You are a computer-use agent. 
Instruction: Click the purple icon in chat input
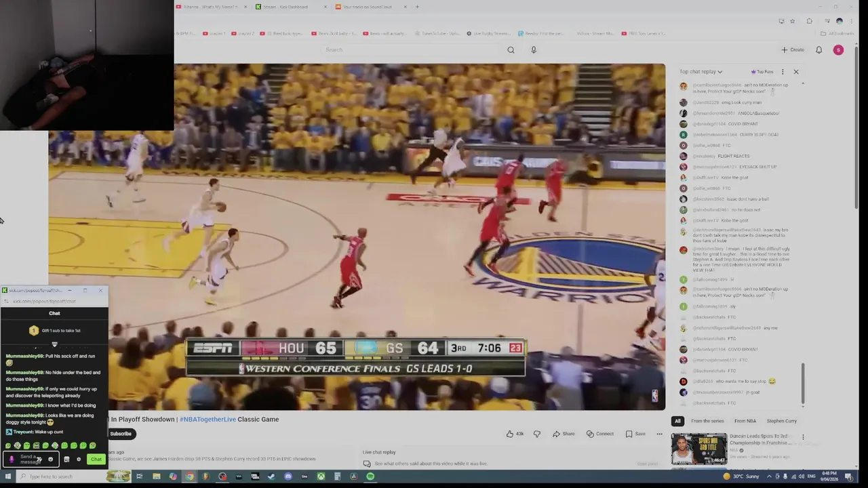(x=12, y=460)
